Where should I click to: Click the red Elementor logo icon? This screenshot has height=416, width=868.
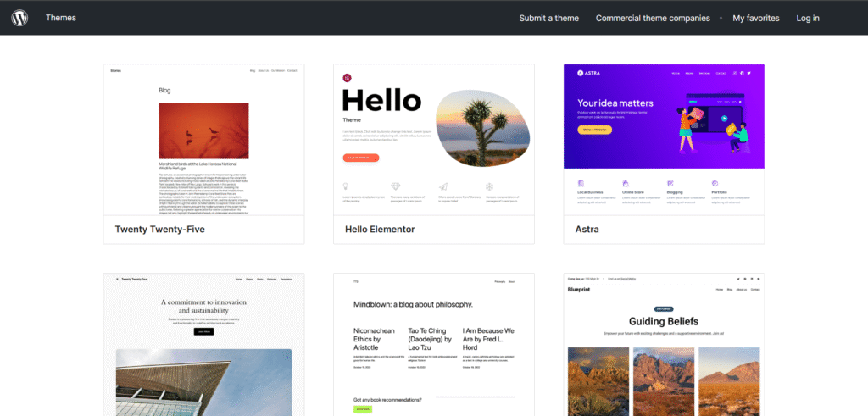click(x=347, y=78)
